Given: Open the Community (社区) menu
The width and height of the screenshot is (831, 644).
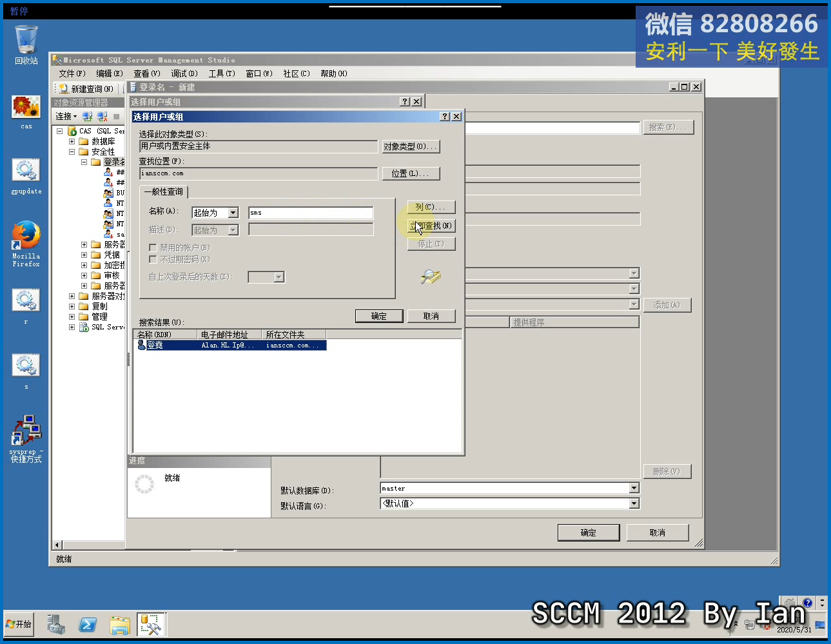Looking at the screenshot, I should pos(296,73).
